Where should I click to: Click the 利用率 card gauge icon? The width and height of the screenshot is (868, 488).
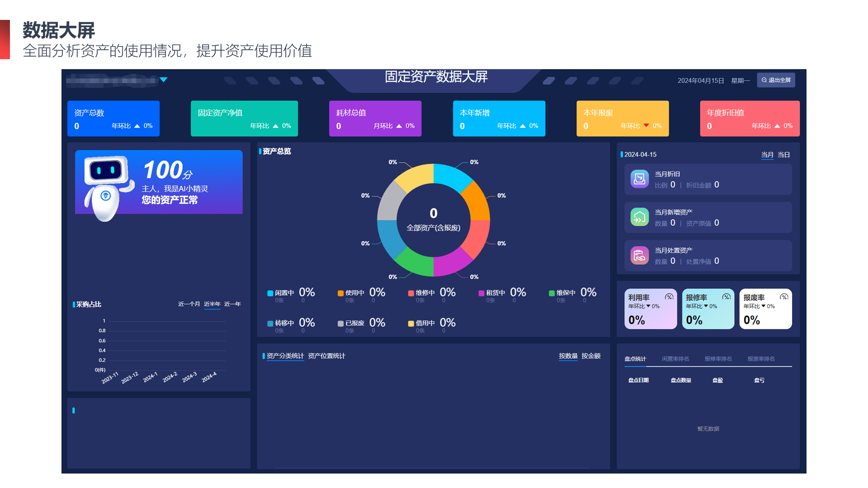[x=669, y=297]
